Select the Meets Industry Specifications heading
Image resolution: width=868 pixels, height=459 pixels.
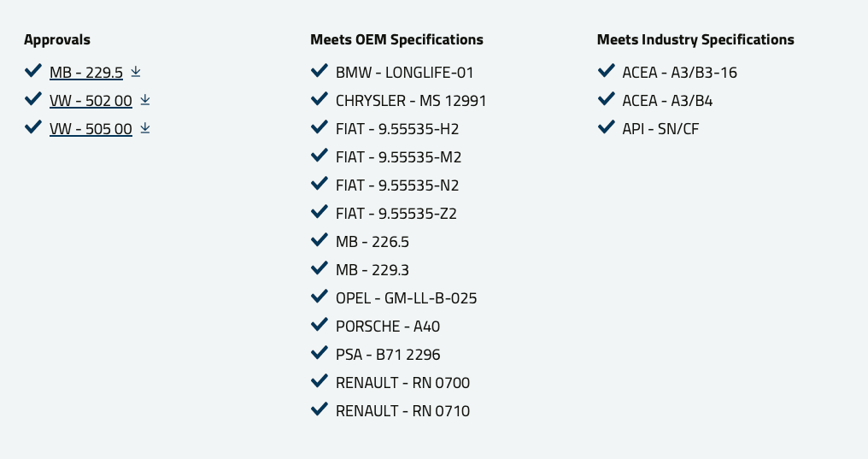[x=695, y=39]
